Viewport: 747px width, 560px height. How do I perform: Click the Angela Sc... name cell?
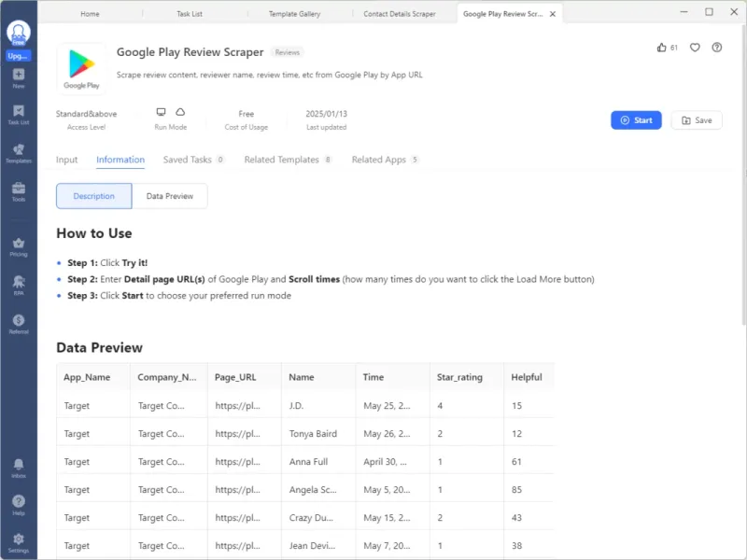[318, 489]
